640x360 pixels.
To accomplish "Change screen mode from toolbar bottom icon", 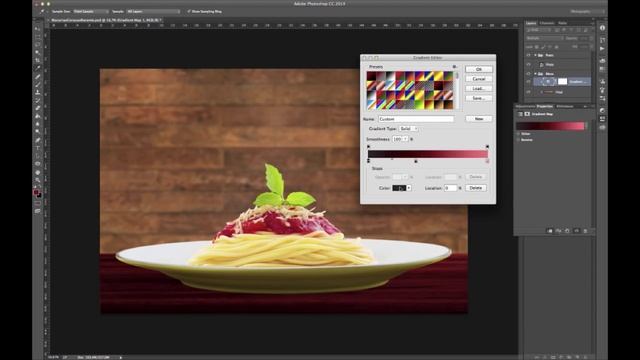I will click(38, 211).
